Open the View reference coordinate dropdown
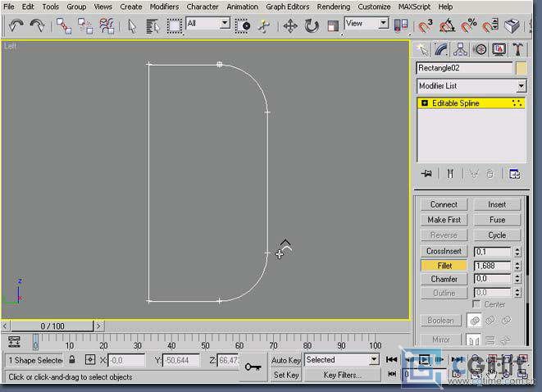The width and height of the screenshot is (542, 392). click(x=384, y=23)
